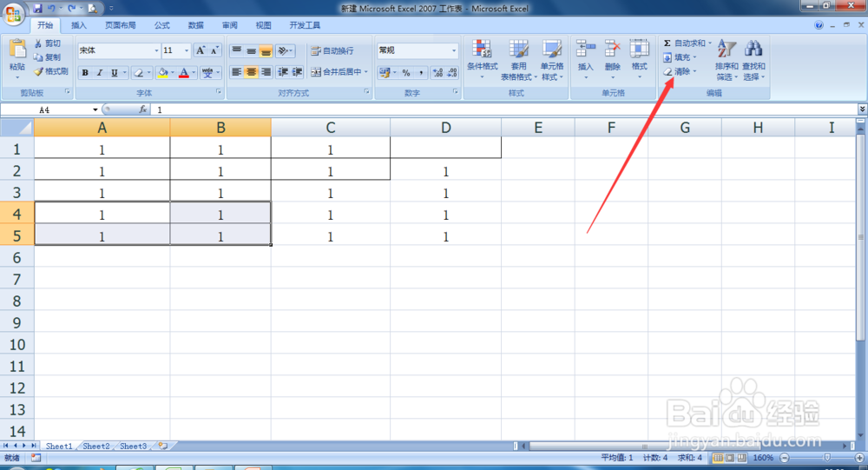868x470 pixels.
Task: Open the Merge and Center dropdown arrow
Action: (366, 72)
